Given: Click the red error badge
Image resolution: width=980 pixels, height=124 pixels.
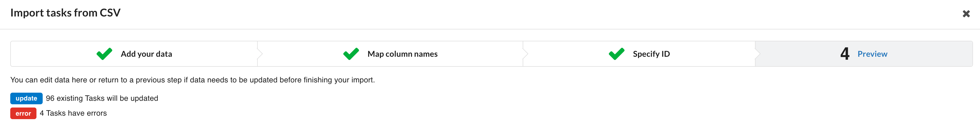Looking at the screenshot, I should coord(23,113).
